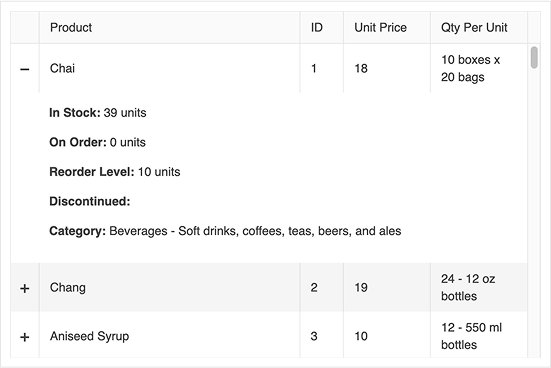This screenshot has width=551, height=368.
Task: Click the In Stock 39 units text
Action: pyautogui.click(x=98, y=113)
